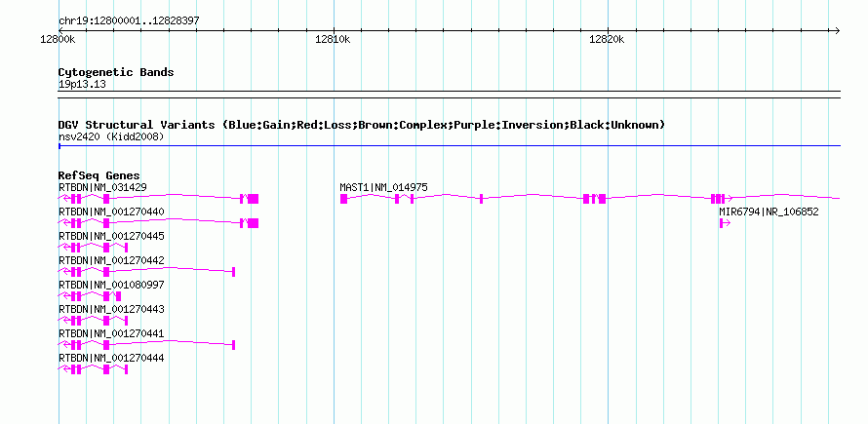Open the MIR6794|NR_106852 transcript label
Viewport: 868px width, 424px height.
[769, 212]
